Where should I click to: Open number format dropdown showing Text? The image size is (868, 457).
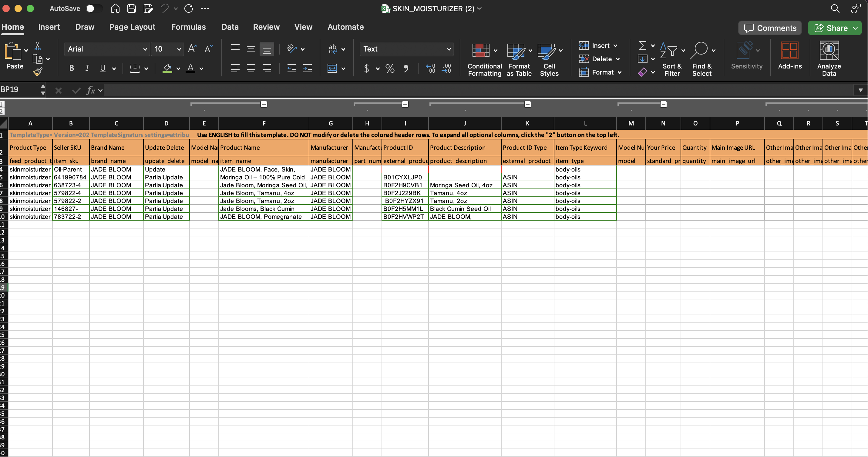(449, 49)
